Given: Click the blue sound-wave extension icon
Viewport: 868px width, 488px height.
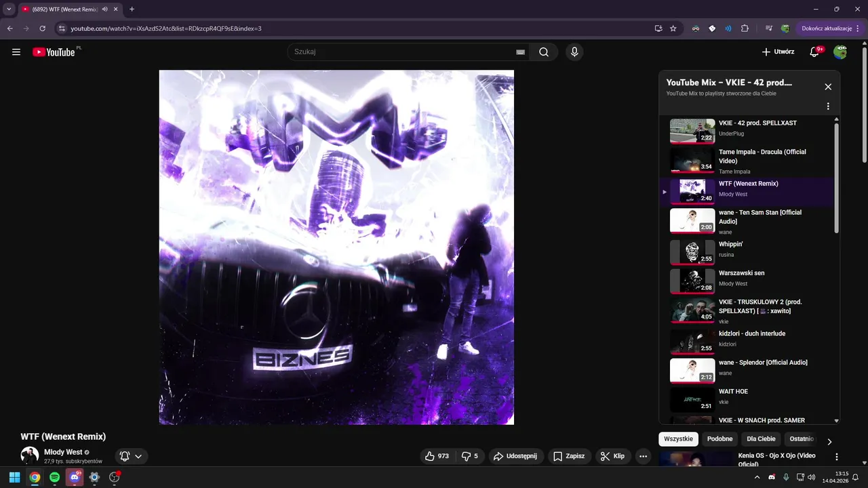Looking at the screenshot, I should pos(728,28).
